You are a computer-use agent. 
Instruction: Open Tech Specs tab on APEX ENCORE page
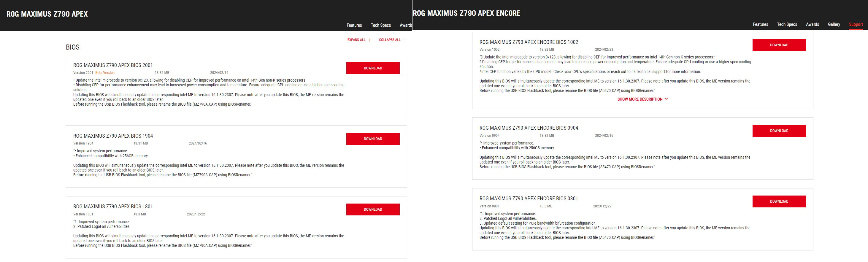pos(787,24)
